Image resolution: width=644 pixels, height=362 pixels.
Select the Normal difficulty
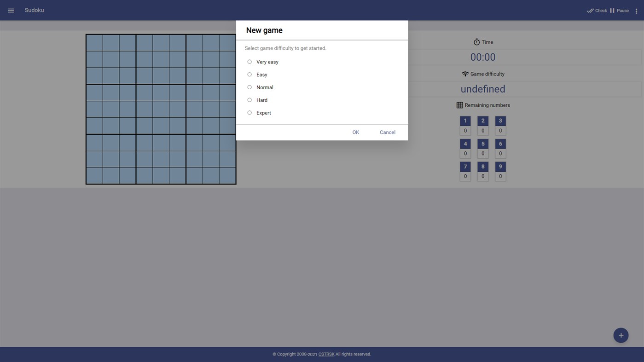point(249,87)
